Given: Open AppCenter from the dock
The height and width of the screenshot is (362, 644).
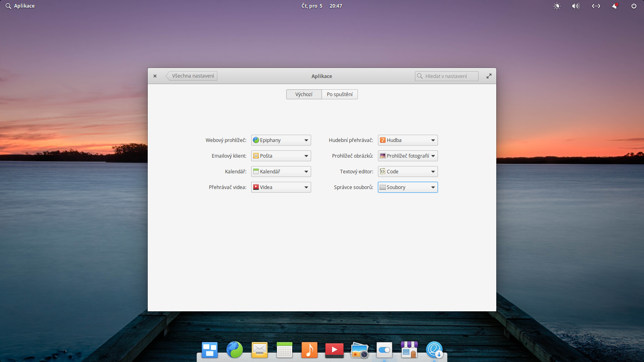Looking at the screenshot, I should pos(409,350).
